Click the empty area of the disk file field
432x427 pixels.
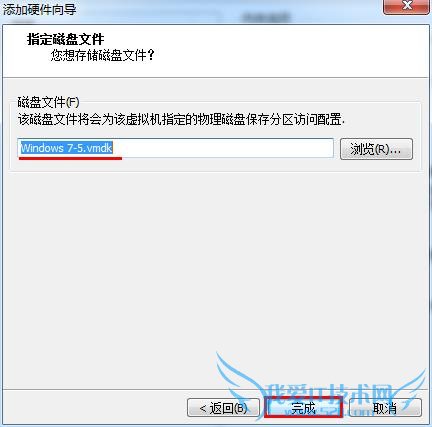click(x=223, y=148)
